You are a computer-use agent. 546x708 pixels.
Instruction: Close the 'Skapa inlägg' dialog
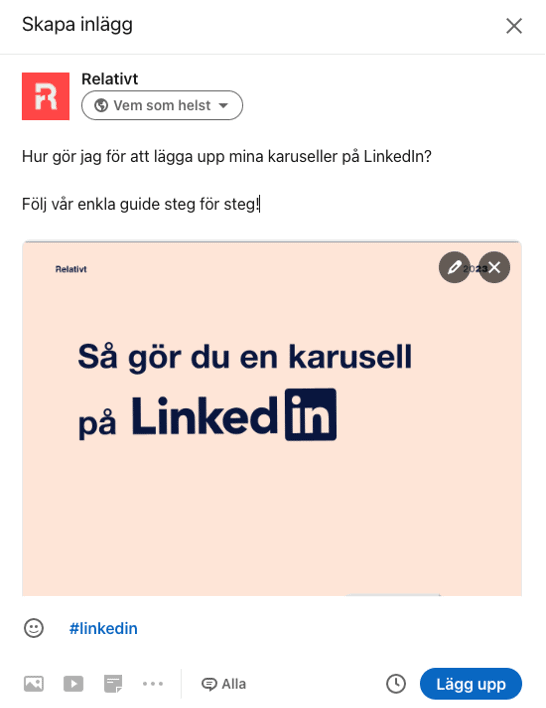click(x=514, y=26)
